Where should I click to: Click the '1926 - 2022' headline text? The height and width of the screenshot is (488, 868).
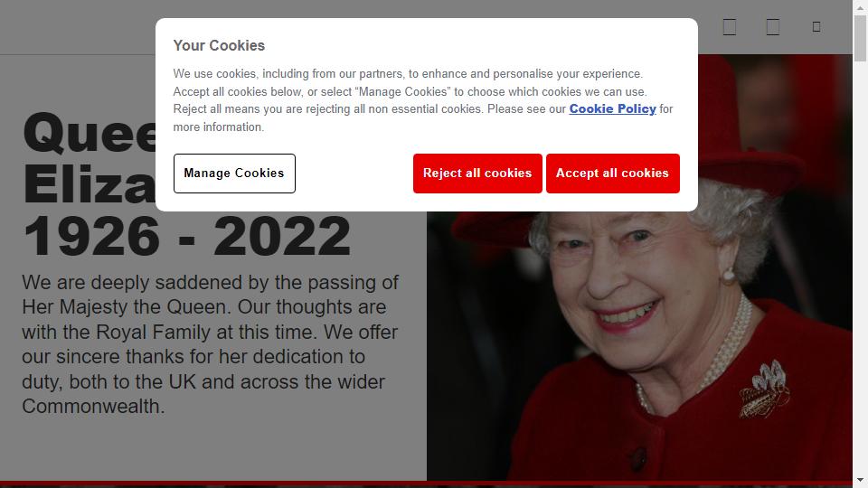click(x=186, y=236)
